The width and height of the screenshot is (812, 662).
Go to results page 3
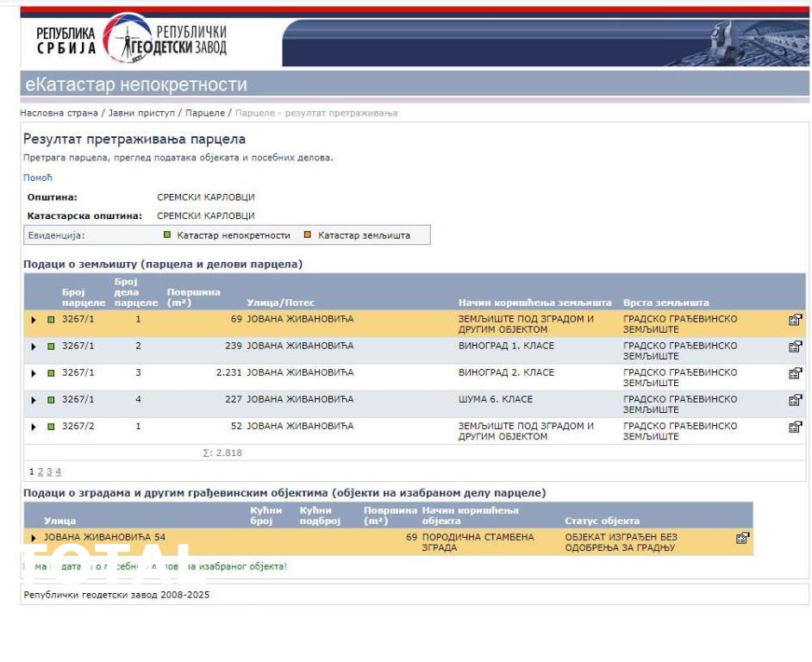49,472
